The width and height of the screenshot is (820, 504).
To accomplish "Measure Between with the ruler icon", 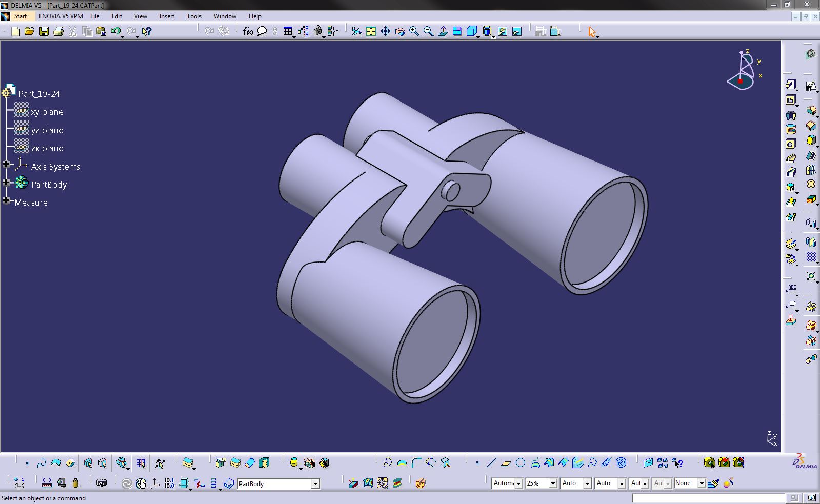I will tap(47, 483).
